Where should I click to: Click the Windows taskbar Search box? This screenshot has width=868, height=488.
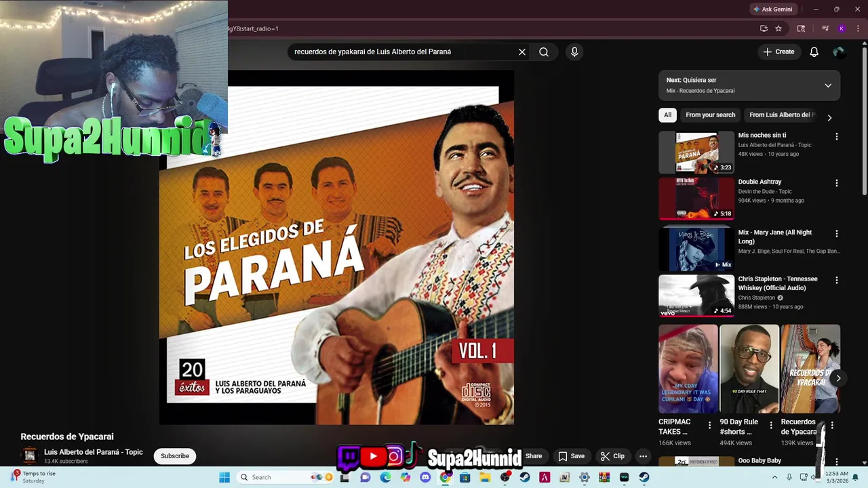[286, 477]
